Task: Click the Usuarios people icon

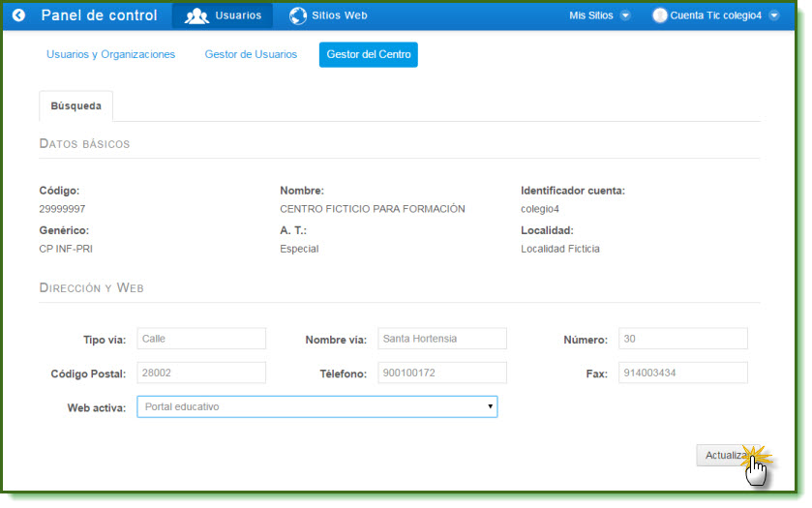Action: pyautogui.click(x=196, y=15)
